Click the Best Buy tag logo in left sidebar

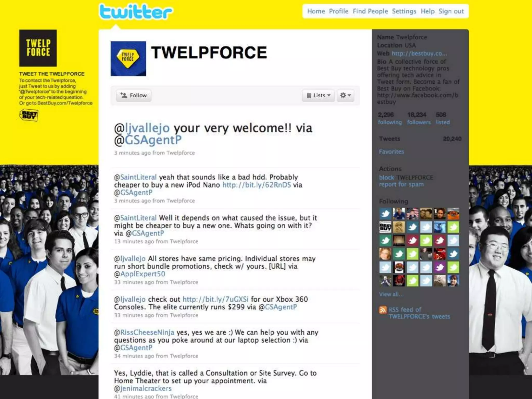coord(29,115)
